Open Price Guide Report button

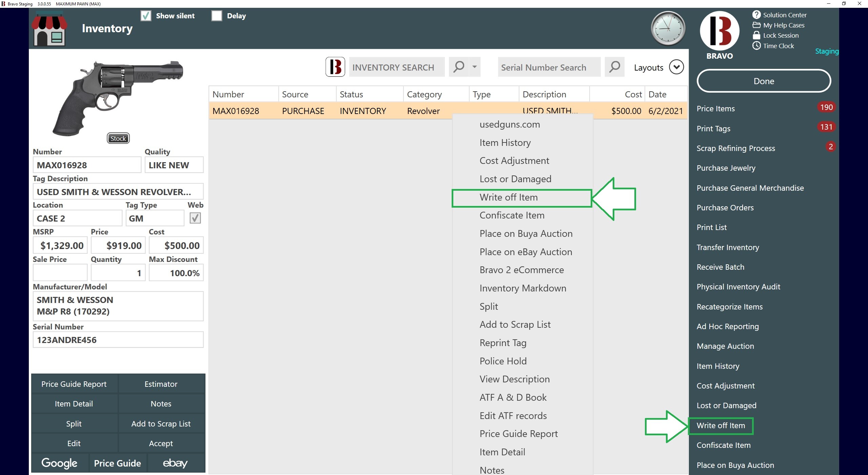(74, 384)
